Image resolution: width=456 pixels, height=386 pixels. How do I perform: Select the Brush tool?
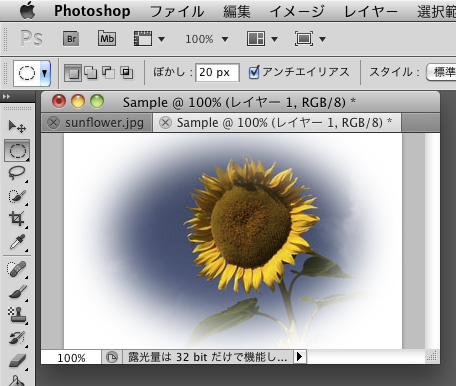[x=17, y=292]
